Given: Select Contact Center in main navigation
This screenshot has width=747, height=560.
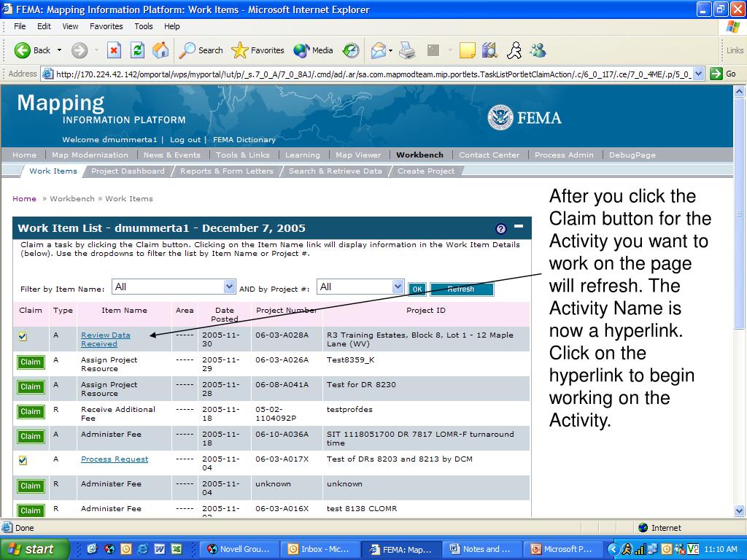Looking at the screenshot, I should click(x=489, y=155).
